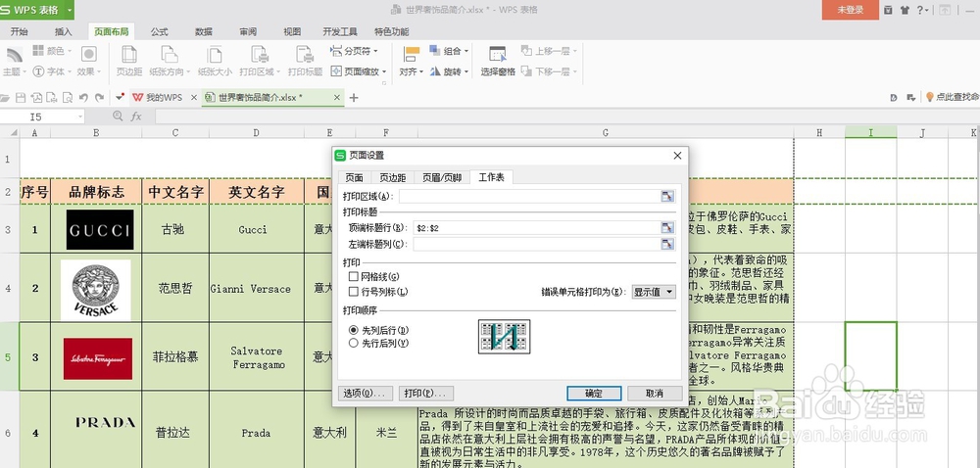Select the 先列后行 radio button

click(354, 330)
